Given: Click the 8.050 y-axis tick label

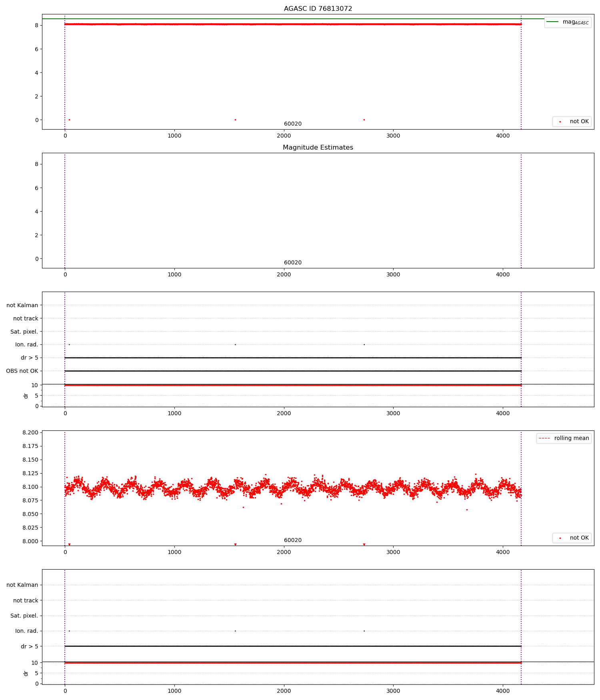Looking at the screenshot, I should pos(30,514).
